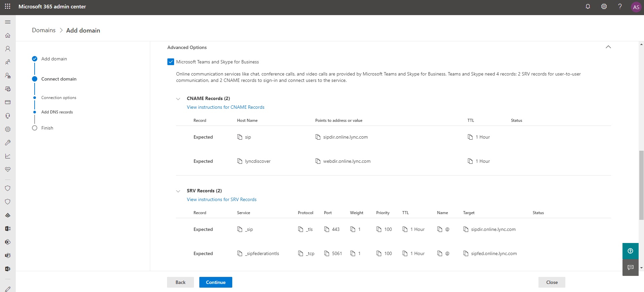Screen dimensions: 644x292
Task: Open Billing card icon in sidebar
Action: [8, 102]
